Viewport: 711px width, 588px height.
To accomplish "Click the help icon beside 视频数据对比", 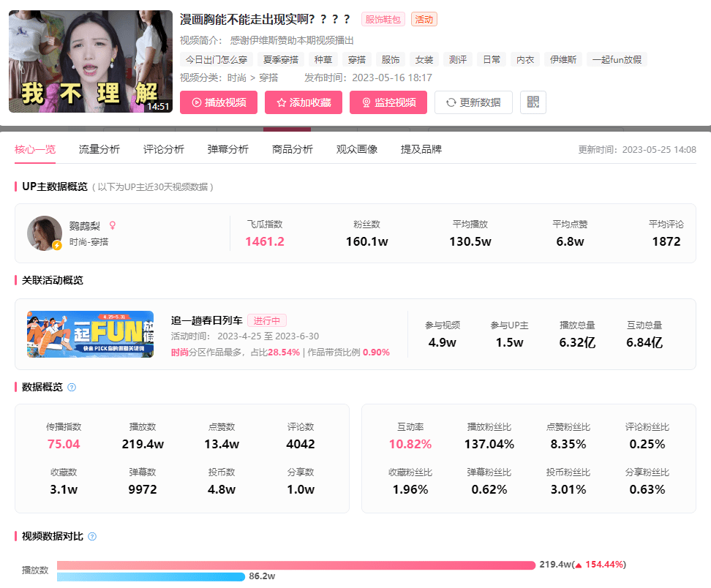I will click(x=92, y=536).
